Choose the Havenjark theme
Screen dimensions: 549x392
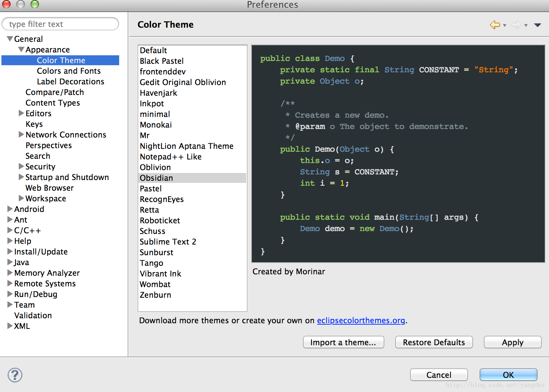click(x=192, y=93)
